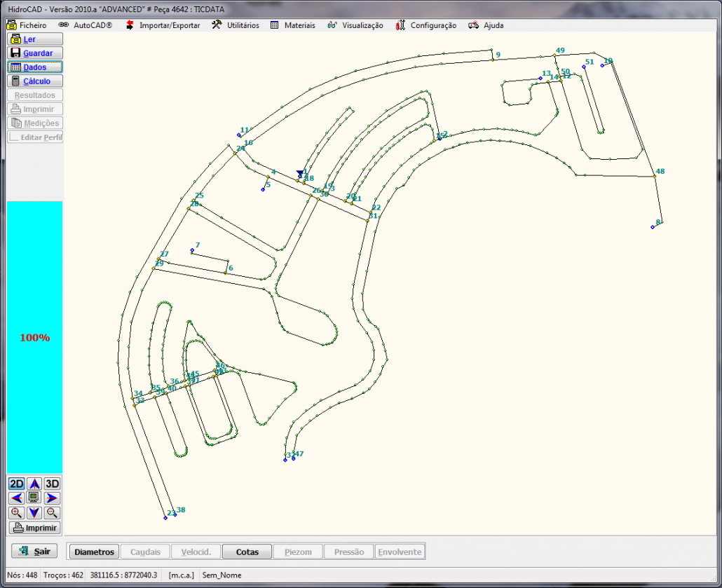The image size is (722, 588).
Task: Toggle Diametros display on the network
Action: [93, 552]
